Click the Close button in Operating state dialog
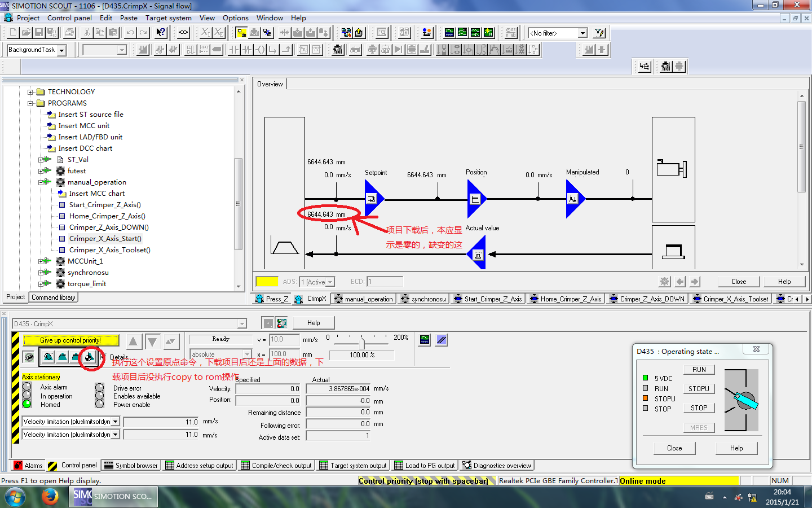This screenshot has width=812, height=508. click(674, 448)
